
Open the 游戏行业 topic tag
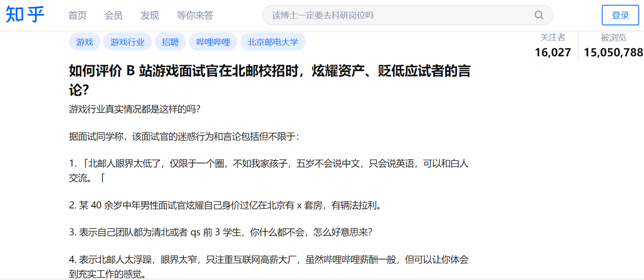(127, 42)
